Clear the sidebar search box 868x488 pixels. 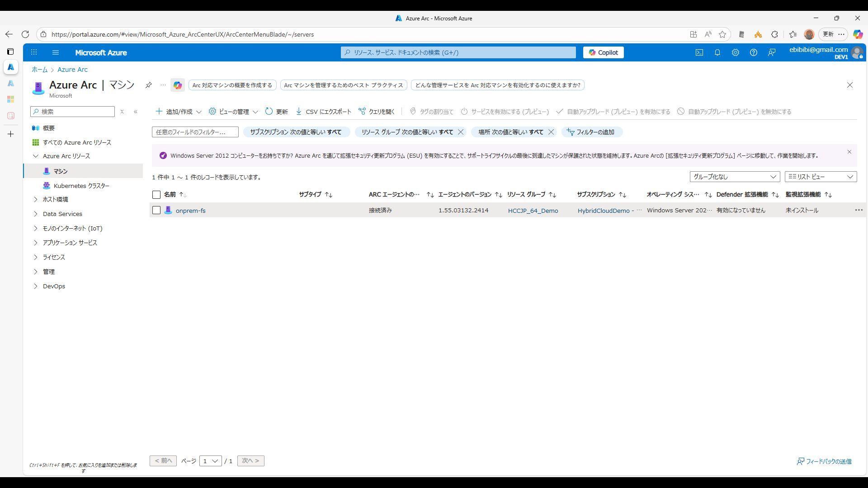(x=122, y=112)
